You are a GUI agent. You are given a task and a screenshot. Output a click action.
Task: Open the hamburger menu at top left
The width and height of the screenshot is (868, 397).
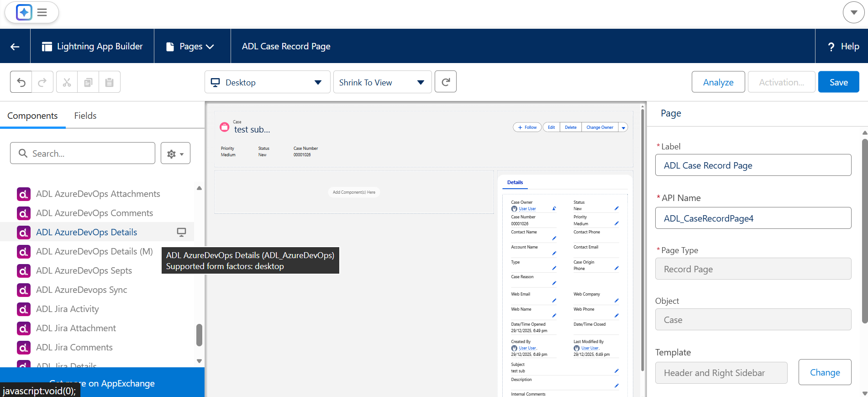pyautogui.click(x=42, y=12)
